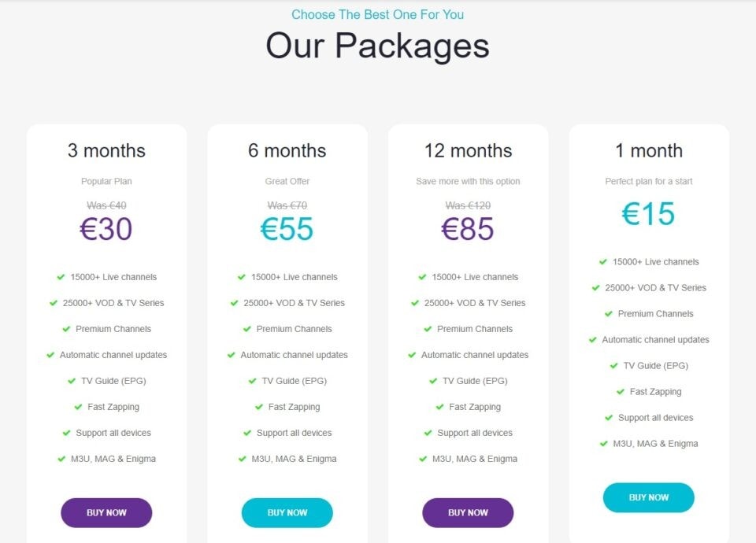This screenshot has width=756, height=543.
Task: Click the €30 price in the 3 months card
Action: pyautogui.click(x=106, y=229)
